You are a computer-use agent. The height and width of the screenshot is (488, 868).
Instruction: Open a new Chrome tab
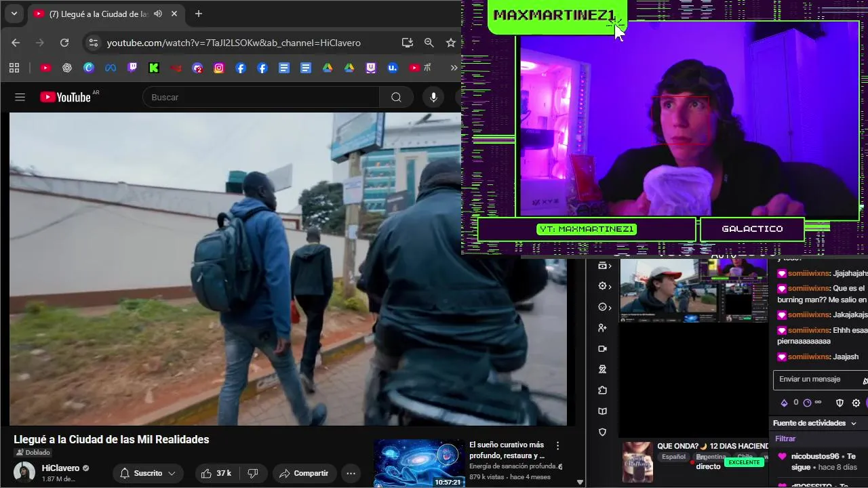point(198,14)
